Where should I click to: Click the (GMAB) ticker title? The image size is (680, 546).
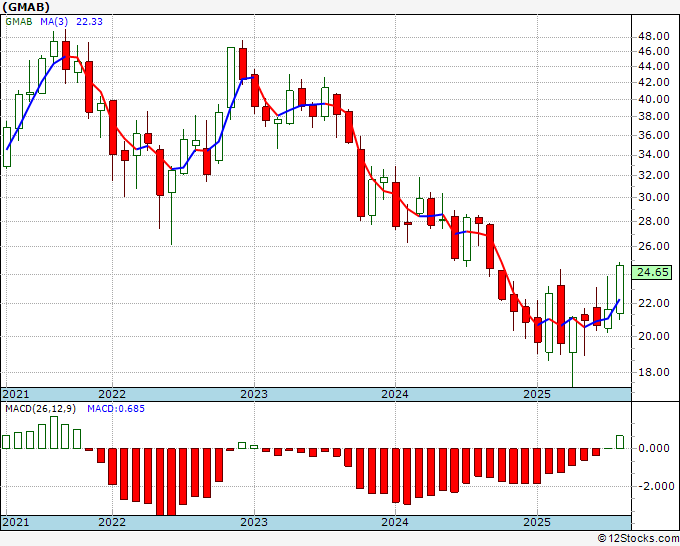point(26,7)
